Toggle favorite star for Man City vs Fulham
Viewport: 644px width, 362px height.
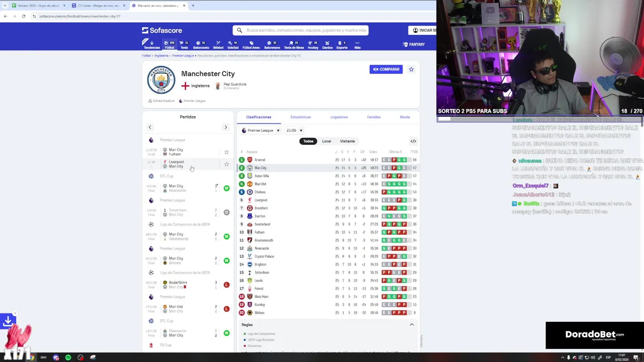click(226, 152)
